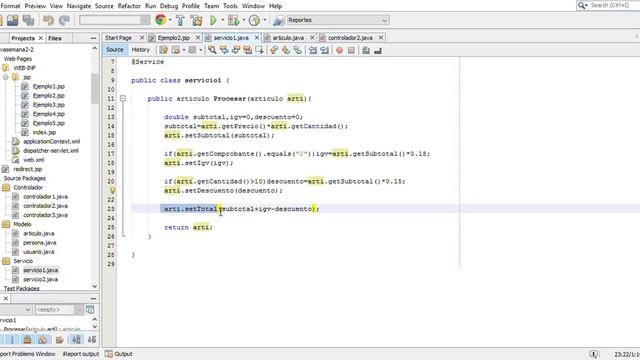Click the Last Edit icon in editor toolbar
This screenshot has width=640, height=360.
pos(163,50)
